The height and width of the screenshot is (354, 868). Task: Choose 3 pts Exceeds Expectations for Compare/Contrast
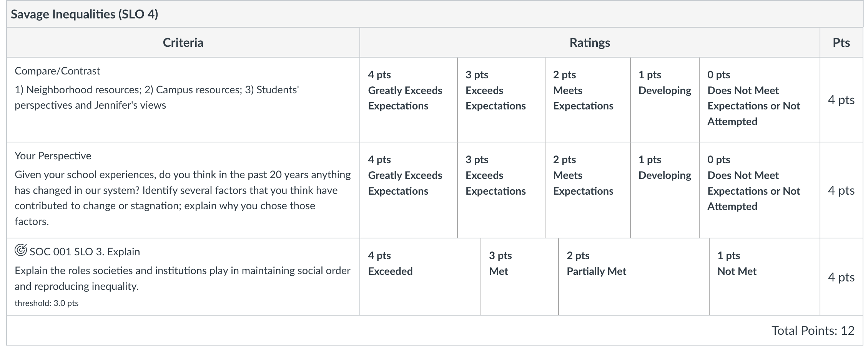pos(501,100)
